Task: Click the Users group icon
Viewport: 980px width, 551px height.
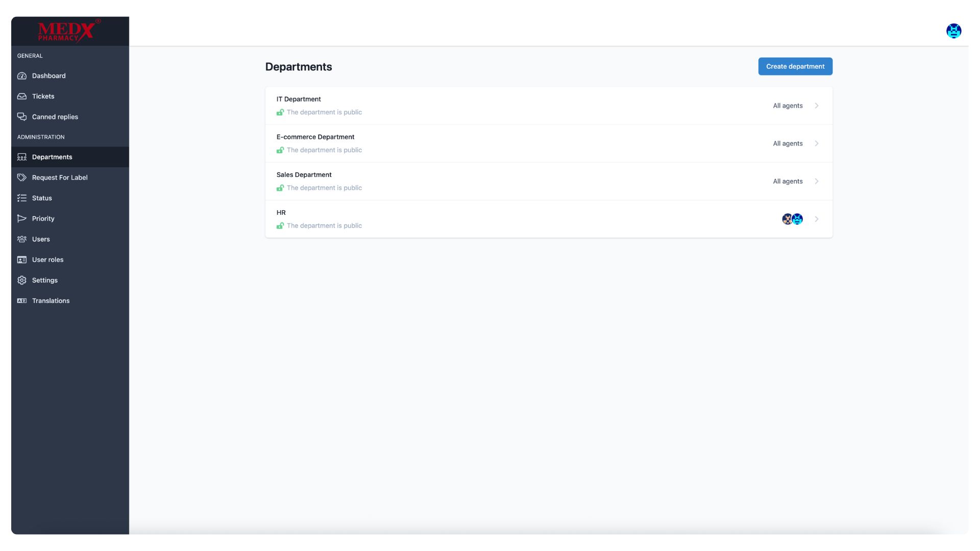Action: click(x=22, y=239)
